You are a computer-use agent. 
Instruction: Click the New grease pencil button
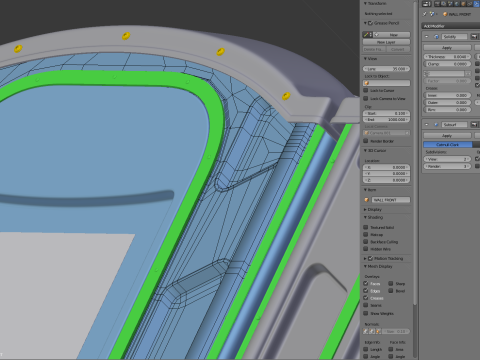[x=392, y=35]
